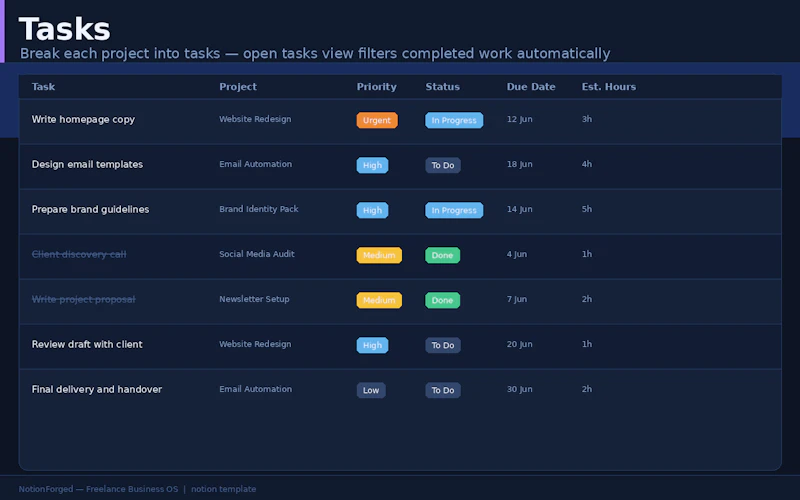Screen dimensions: 800x500
Task: Select Email Automation project in Final delivery row
Action: [x=256, y=389]
